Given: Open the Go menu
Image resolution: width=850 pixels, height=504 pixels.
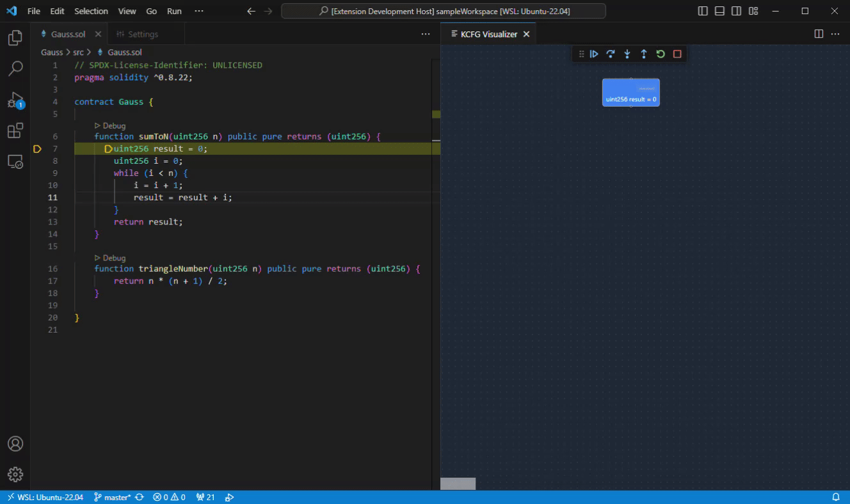Looking at the screenshot, I should click(x=152, y=11).
